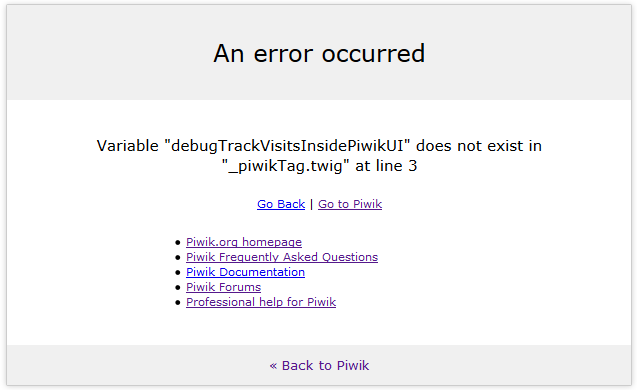Open the Go to Piwik link
The image size is (637, 390).
point(350,204)
